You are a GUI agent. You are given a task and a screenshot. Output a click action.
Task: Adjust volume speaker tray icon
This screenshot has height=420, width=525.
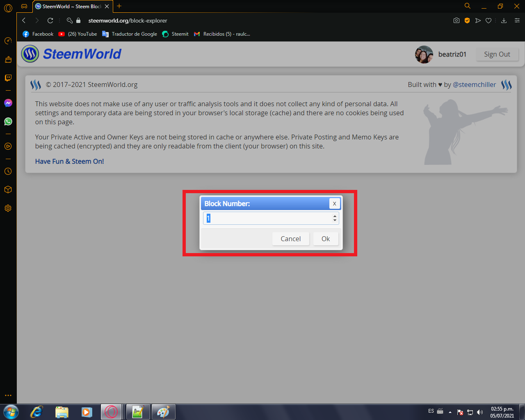tap(480, 412)
